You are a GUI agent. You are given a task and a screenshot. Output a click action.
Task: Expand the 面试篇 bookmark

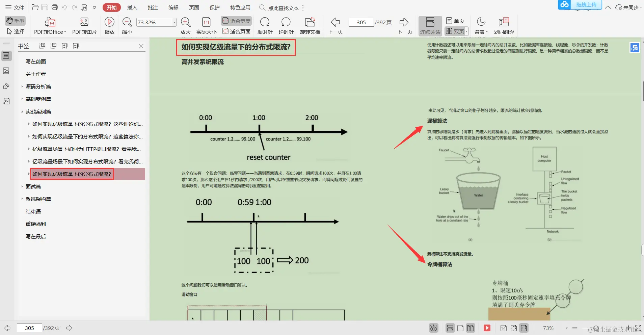[22, 186]
